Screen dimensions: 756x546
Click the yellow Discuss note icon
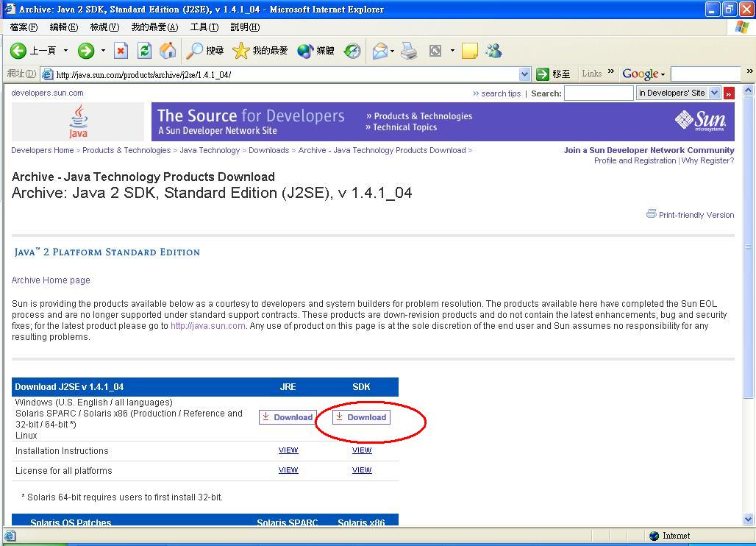(x=469, y=51)
